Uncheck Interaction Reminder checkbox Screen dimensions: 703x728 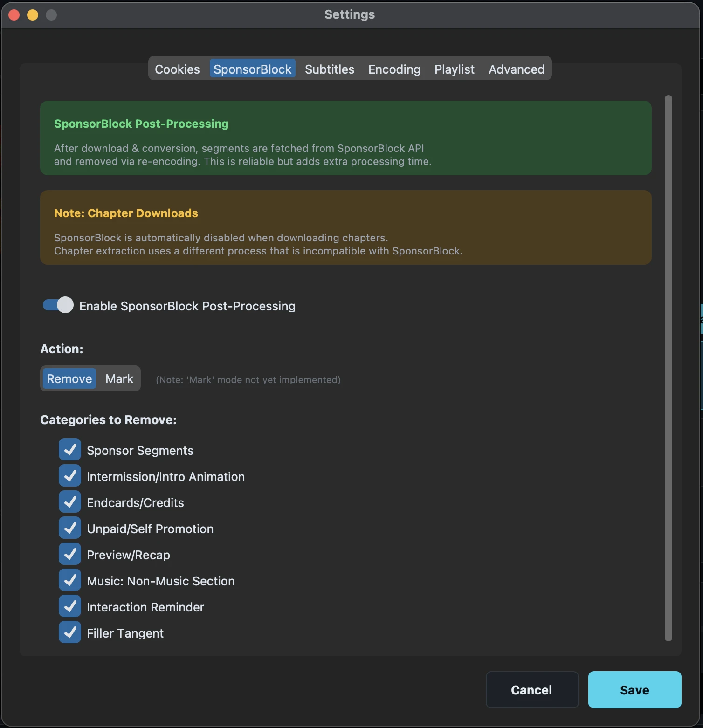point(70,606)
